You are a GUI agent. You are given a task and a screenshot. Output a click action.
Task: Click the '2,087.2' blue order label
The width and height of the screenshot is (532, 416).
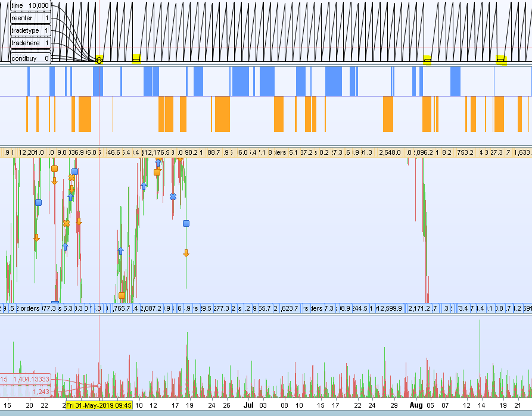click(151, 308)
